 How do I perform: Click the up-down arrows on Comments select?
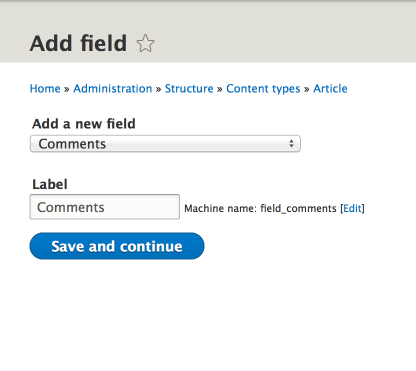291,144
